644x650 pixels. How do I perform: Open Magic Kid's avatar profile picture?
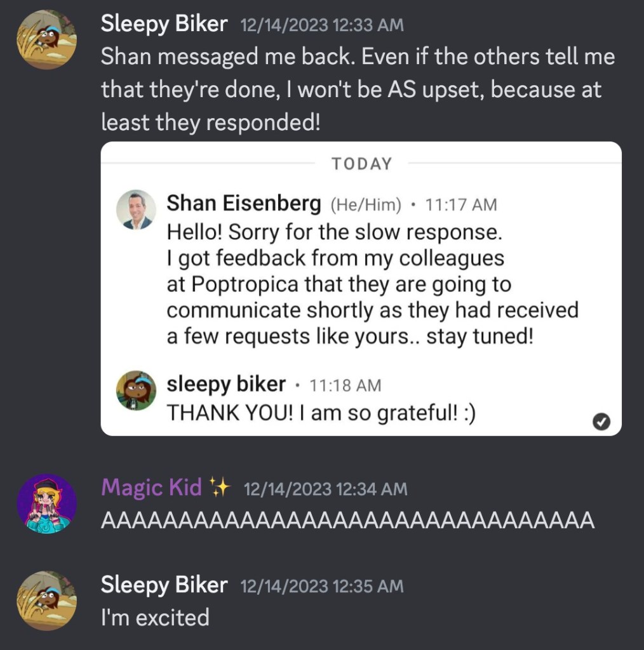(46, 504)
